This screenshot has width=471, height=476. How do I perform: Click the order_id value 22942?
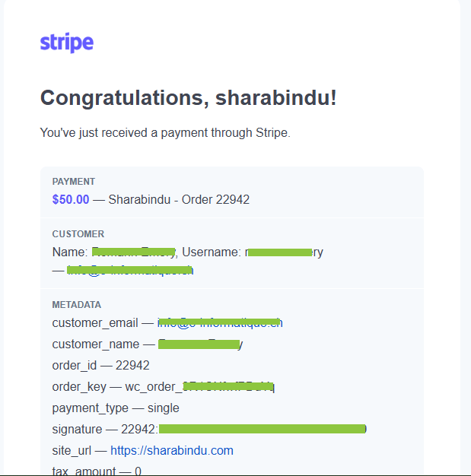click(132, 365)
